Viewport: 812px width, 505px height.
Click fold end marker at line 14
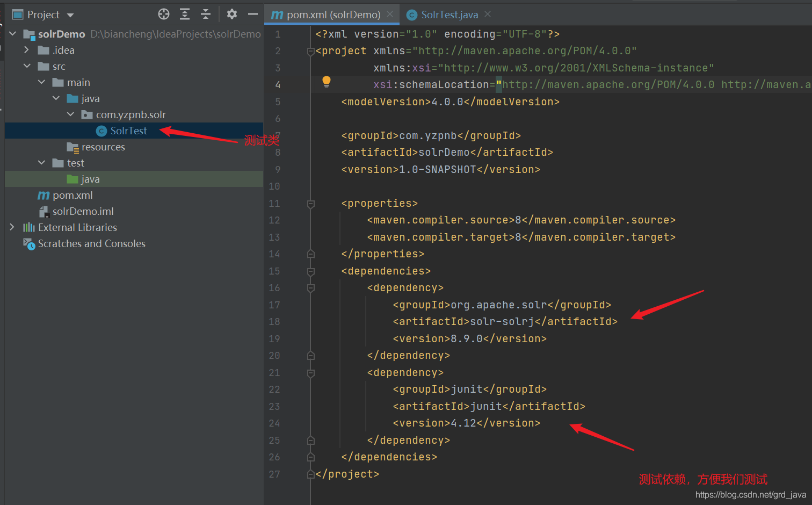tap(310, 254)
